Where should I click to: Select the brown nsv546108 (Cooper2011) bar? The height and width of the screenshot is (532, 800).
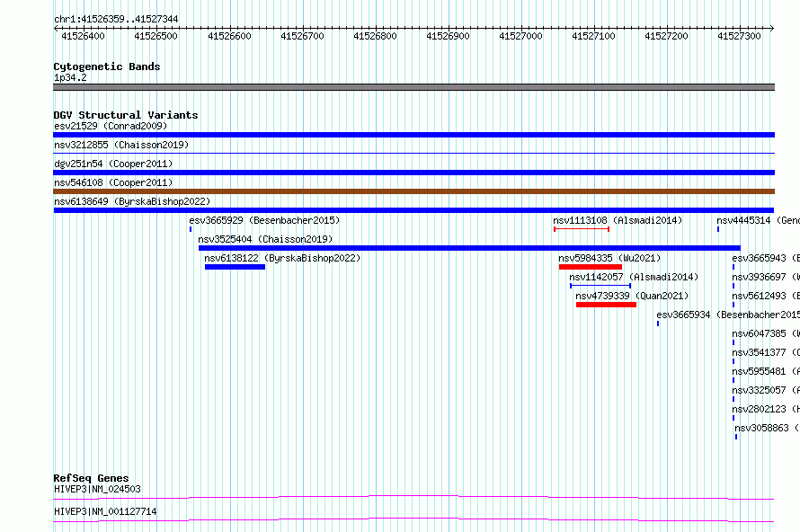click(x=413, y=191)
